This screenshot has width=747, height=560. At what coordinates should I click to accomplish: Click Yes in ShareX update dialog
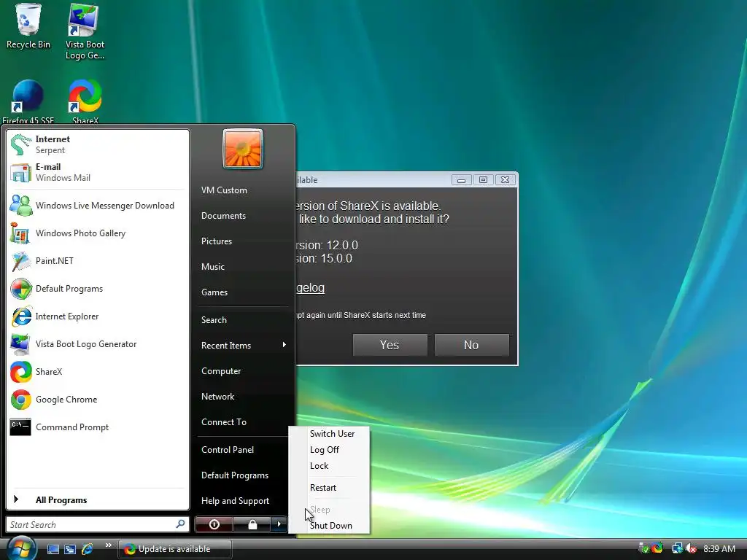[x=390, y=345]
